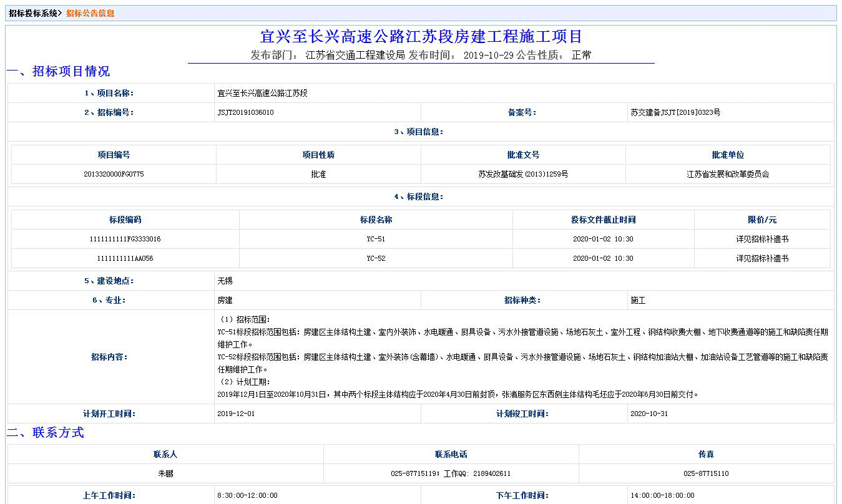The image size is (842, 504).
Task: Click the construction location value 无锡
Action: [x=225, y=281]
